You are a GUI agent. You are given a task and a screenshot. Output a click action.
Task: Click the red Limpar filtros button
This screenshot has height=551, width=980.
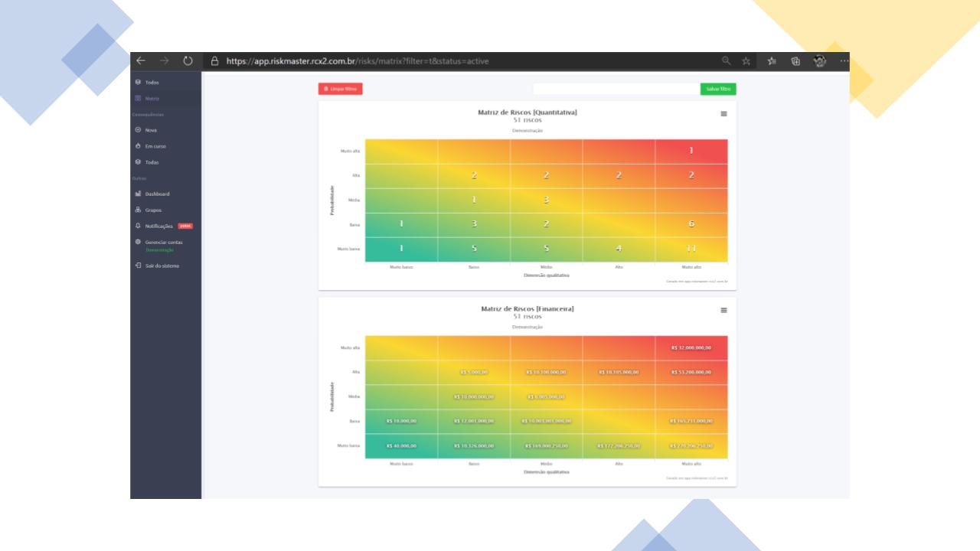click(x=341, y=89)
